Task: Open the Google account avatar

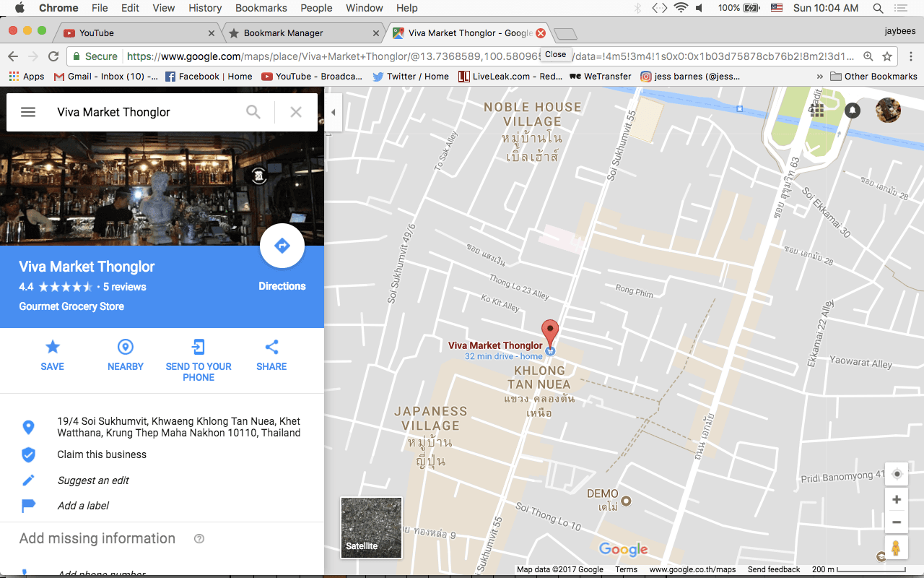Action: tap(888, 110)
